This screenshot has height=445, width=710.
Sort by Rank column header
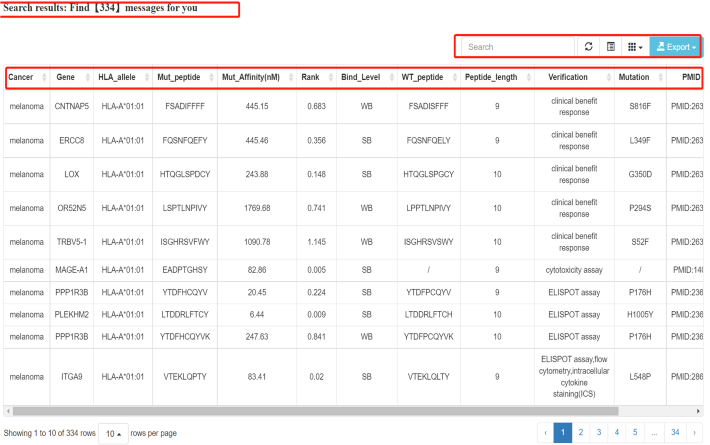click(x=313, y=77)
